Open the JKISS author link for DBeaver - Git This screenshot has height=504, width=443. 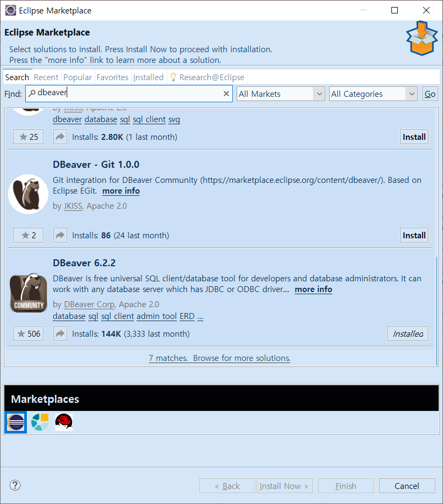click(x=73, y=205)
